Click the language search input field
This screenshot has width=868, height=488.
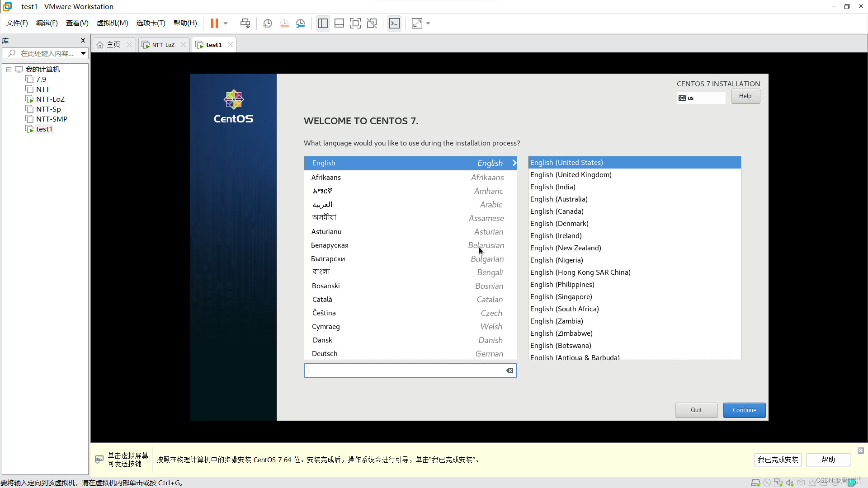click(x=405, y=371)
